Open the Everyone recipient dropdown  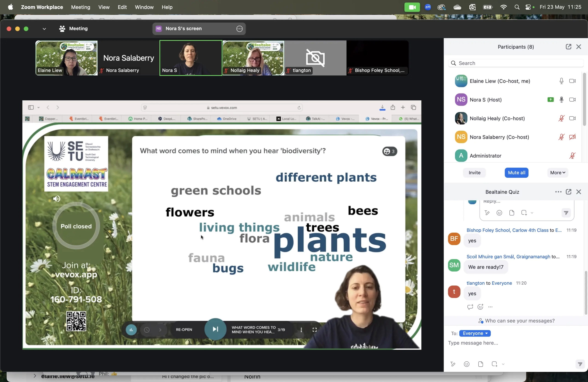point(475,333)
